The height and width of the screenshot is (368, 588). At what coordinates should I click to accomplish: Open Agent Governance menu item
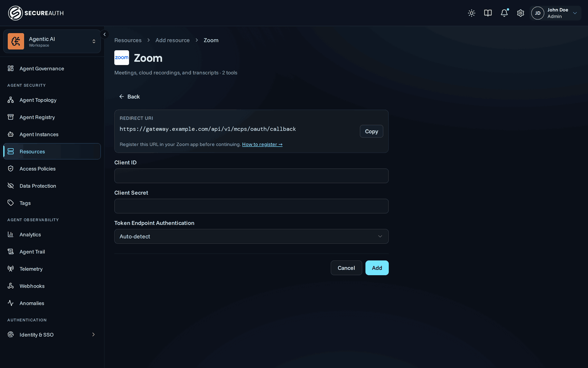52,68
